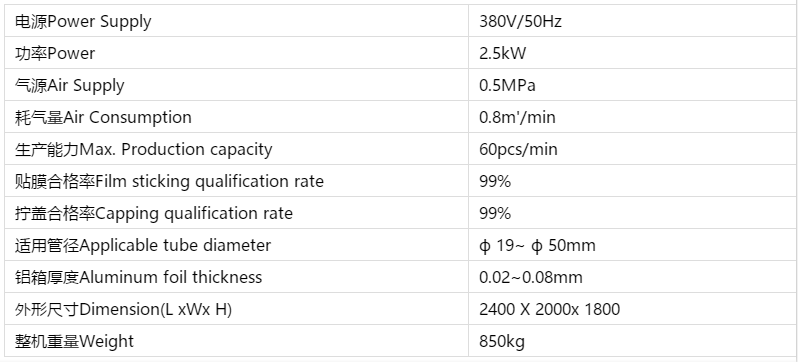The height and width of the screenshot is (362, 798).
Task: Select the 功率Power label
Action: pyautogui.click(x=55, y=53)
